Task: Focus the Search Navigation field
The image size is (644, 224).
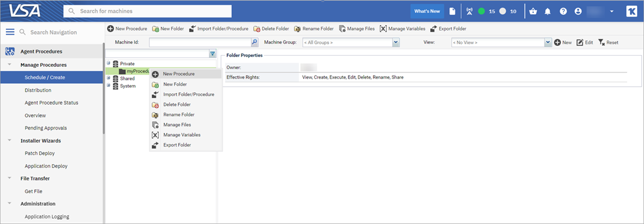Action: [x=53, y=32]
